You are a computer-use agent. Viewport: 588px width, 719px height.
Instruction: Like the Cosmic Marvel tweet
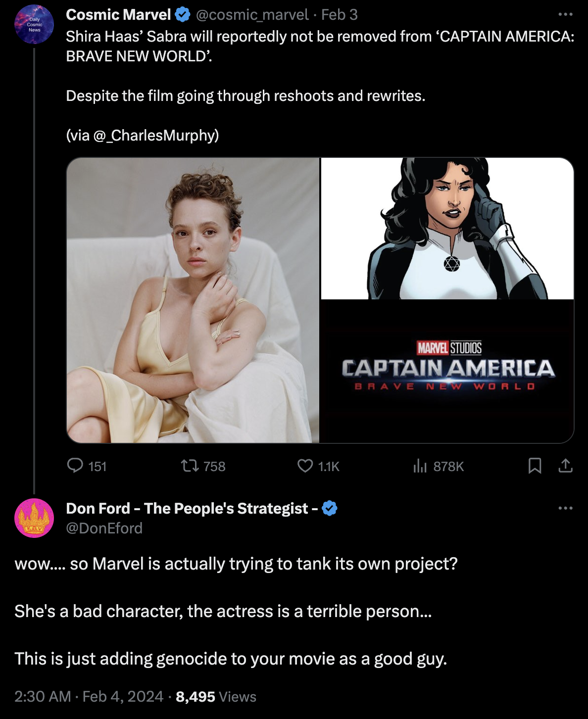click(x=305, y=466)
